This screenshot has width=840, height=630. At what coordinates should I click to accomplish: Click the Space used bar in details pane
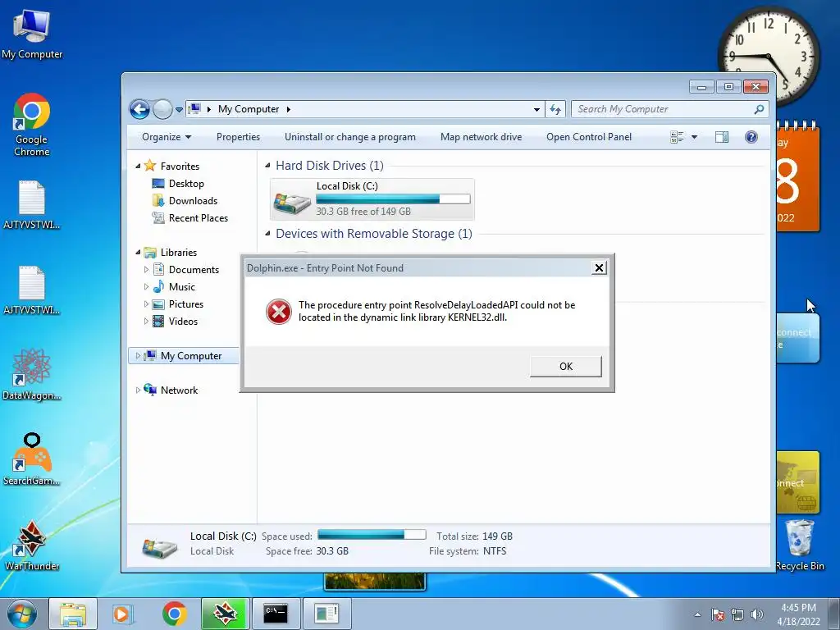(372, 535)
